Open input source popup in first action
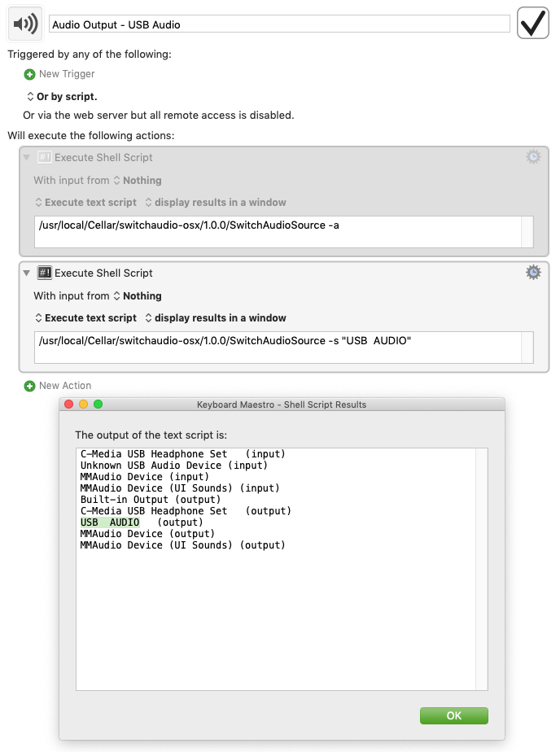 pyautogui.click(x=137, y=181)
